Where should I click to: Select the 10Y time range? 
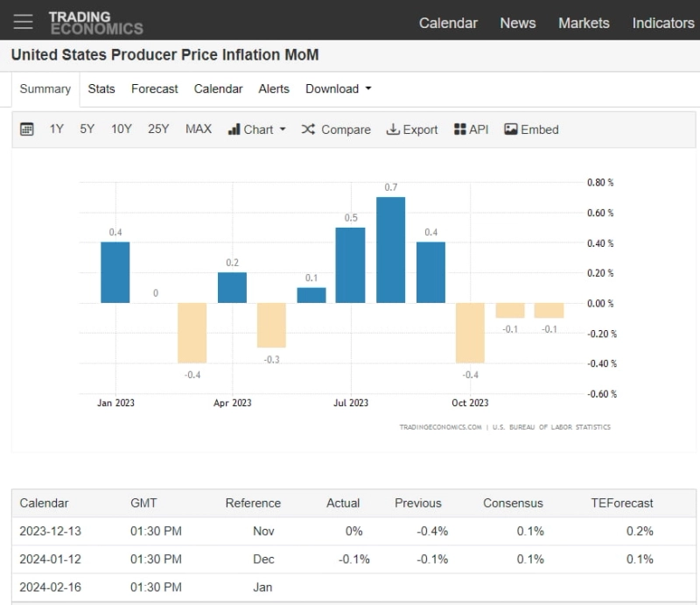(122, 130)
